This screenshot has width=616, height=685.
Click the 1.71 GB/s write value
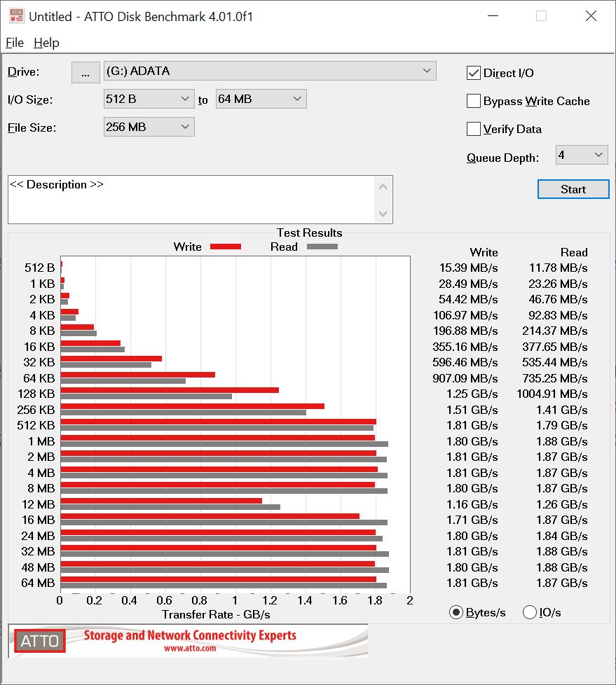pos(472,520)
